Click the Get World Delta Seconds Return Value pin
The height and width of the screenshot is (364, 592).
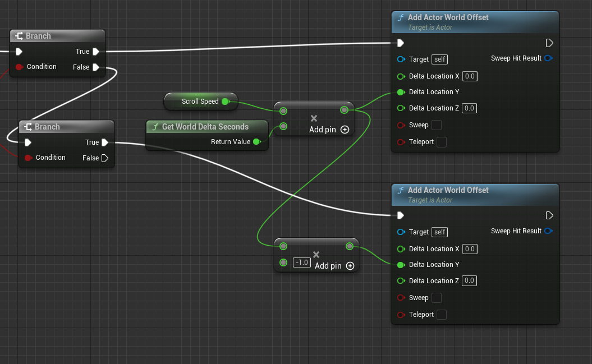257,142
